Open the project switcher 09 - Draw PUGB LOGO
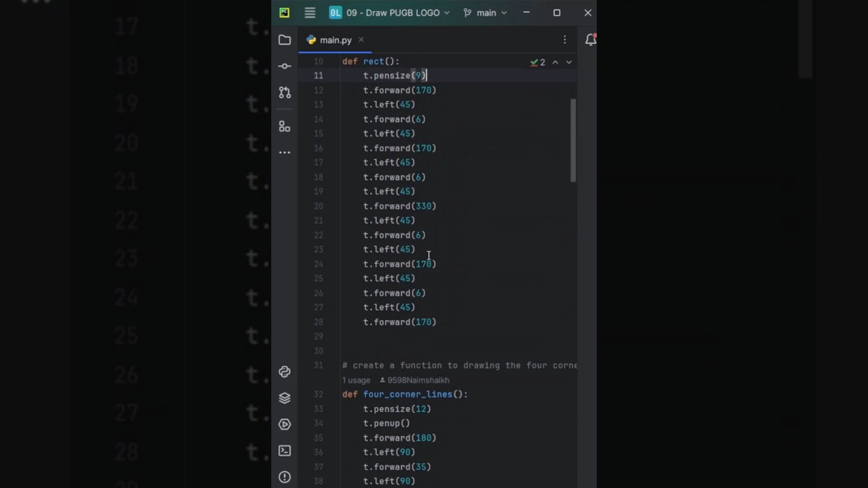The image size is (868, 488). point(389,13)
